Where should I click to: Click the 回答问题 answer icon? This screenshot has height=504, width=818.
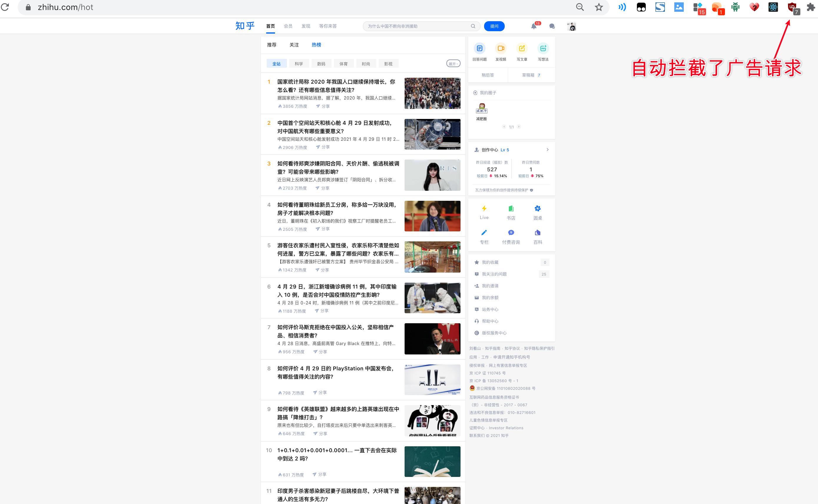click(479, 49)
